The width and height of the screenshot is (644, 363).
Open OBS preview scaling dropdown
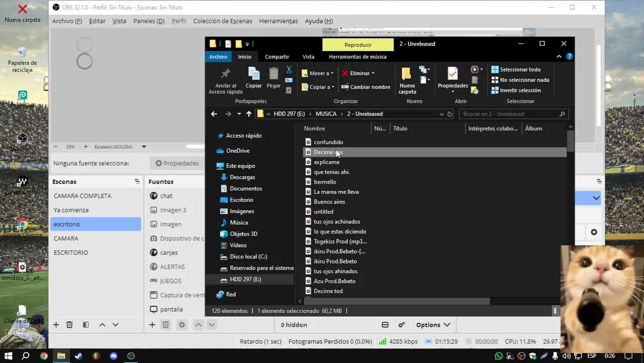tap(144, 147)
